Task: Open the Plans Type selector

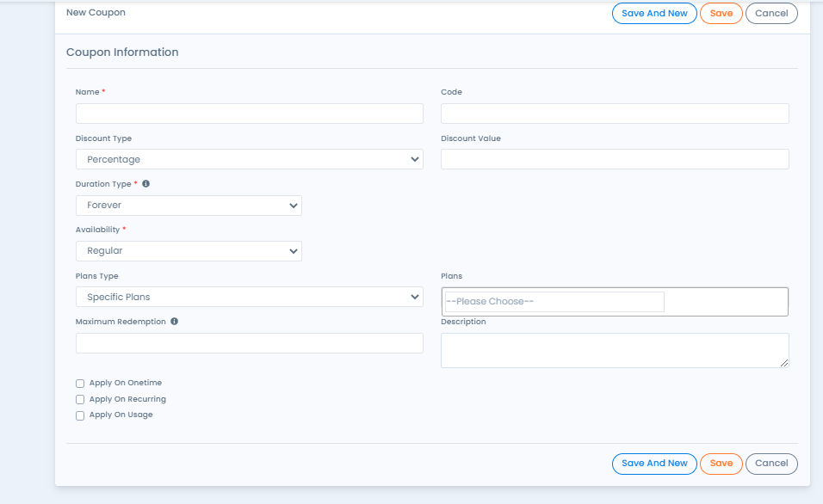Action: pyautogui.click(x=249, y=296)
